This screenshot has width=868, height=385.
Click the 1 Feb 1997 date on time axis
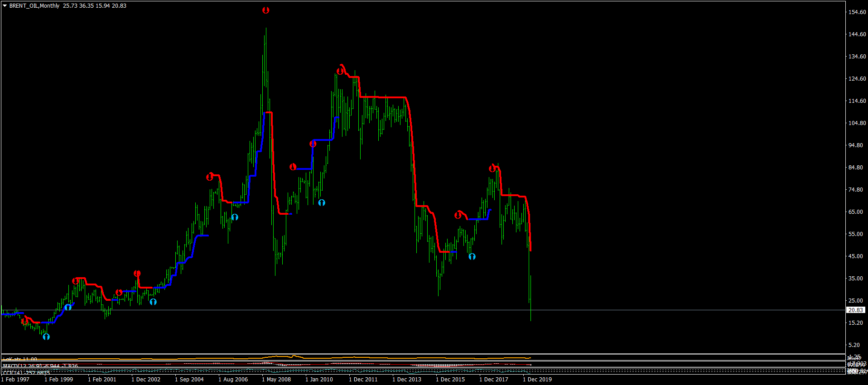point(15,380)
